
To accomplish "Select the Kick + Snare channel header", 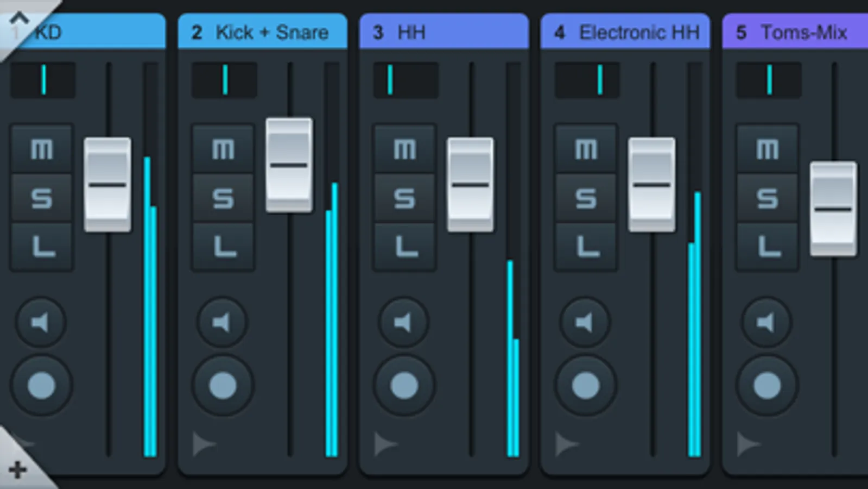I will point(263,32).
